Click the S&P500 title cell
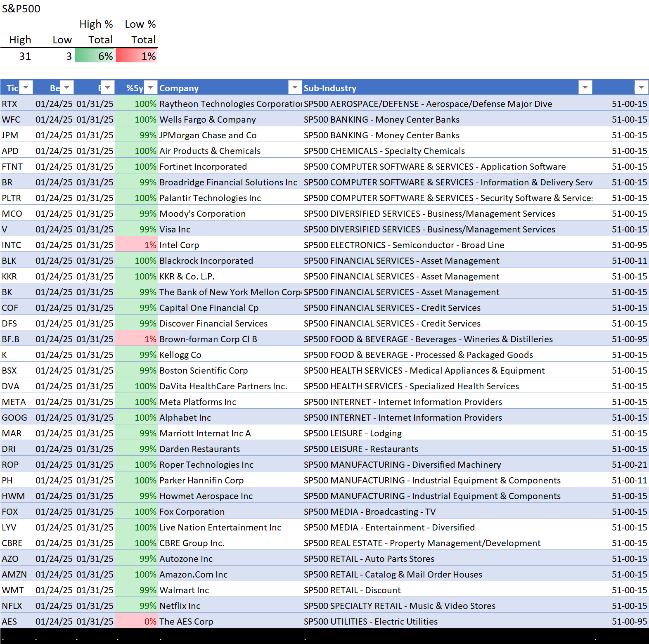 click(x=21, y=9)
